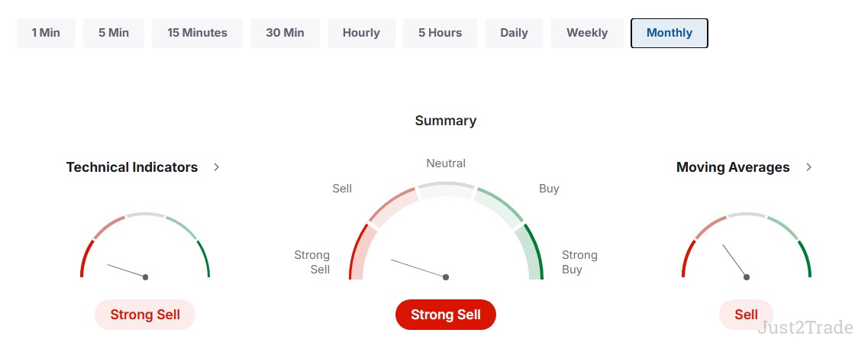This screenshot has height=349, width=868.
Task: Select the 30 Min timeframe tab
Action: 285,34
